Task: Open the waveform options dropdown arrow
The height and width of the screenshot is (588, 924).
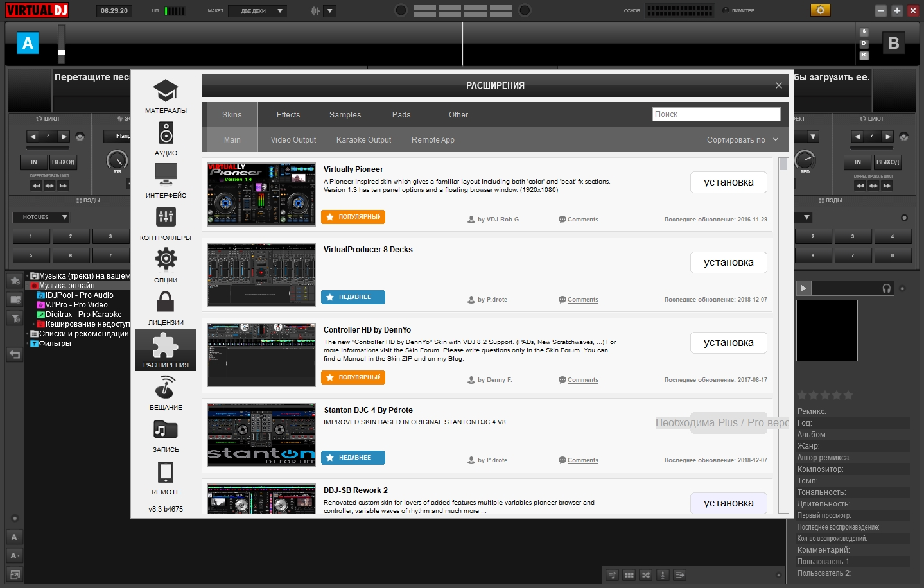Action: (330, 11)
